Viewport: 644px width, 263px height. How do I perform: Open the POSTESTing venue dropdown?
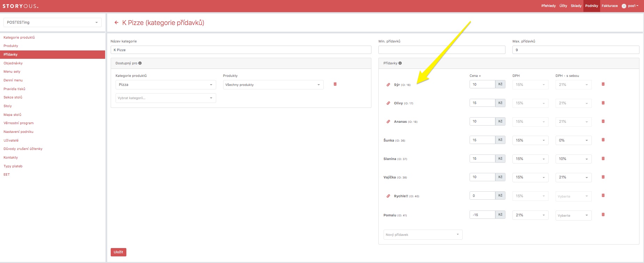(x=53, y=22)
